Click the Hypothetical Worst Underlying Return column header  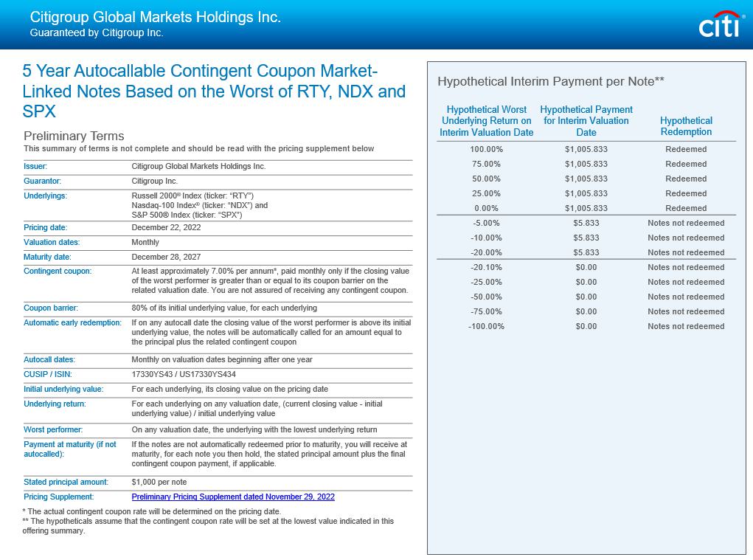pyautogui.click(x=486, y=121)
